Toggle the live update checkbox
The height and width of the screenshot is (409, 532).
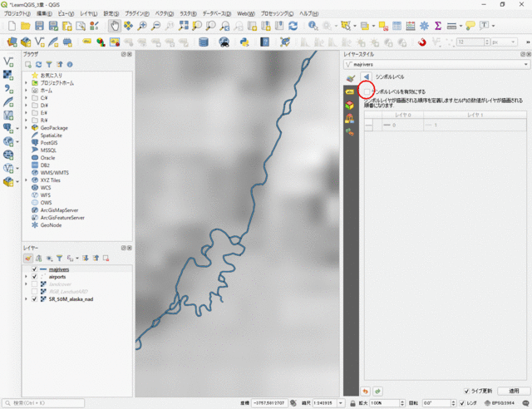coord(467,392)
